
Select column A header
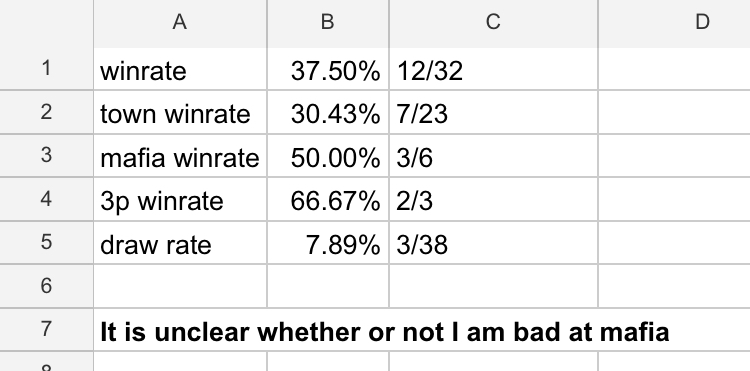coord(180,23)
